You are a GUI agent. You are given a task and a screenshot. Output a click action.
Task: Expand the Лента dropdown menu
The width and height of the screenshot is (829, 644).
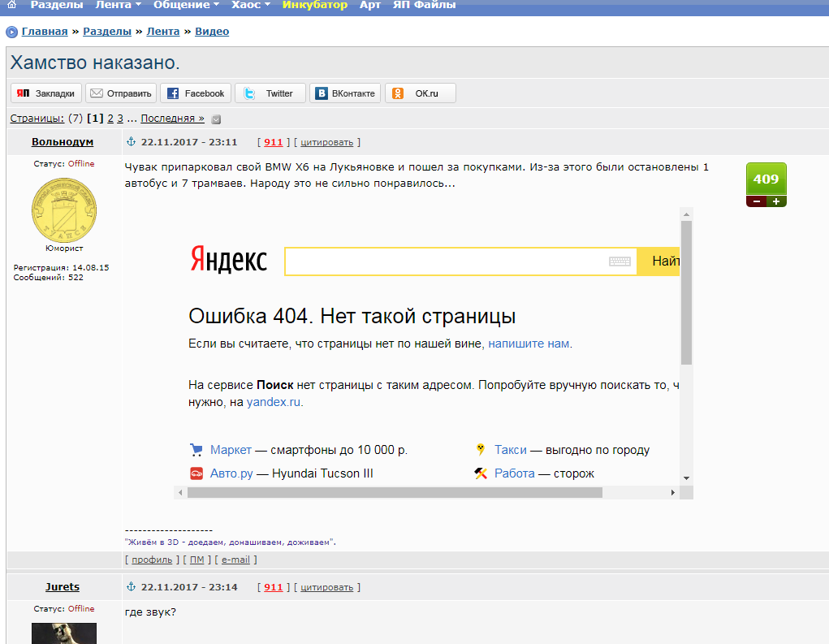[x=118, y=5]
